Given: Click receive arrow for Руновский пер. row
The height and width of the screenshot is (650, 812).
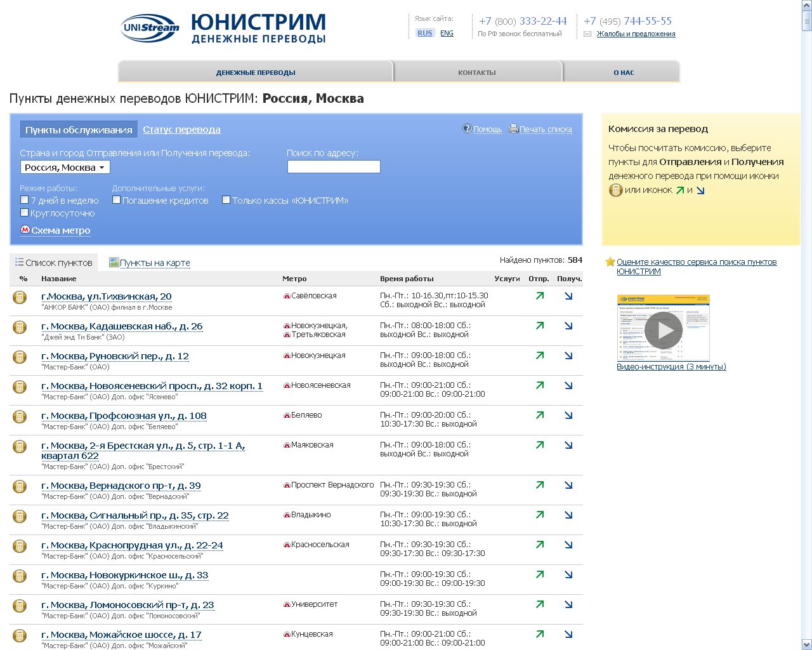Looking at the screenshot, I should pyautogui.click(x=568, y=355).
